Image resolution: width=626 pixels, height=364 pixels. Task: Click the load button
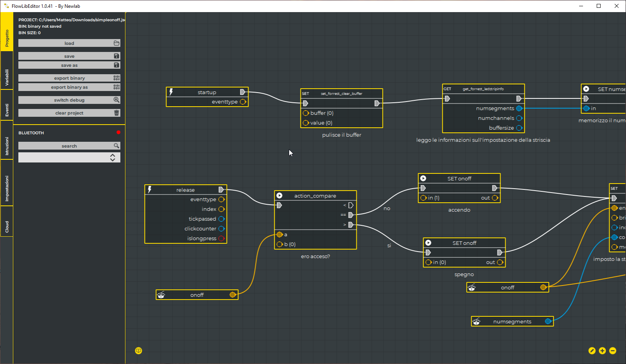(x=69, y=43)
